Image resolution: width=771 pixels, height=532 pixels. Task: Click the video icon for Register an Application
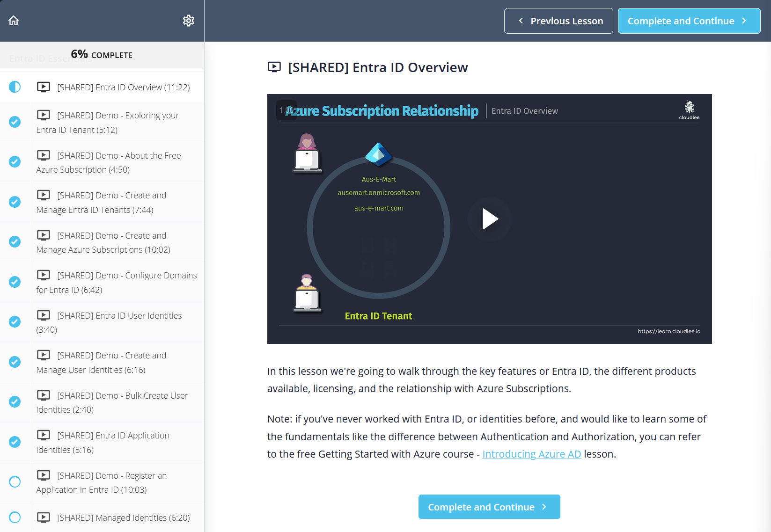(x=44, y=475)
